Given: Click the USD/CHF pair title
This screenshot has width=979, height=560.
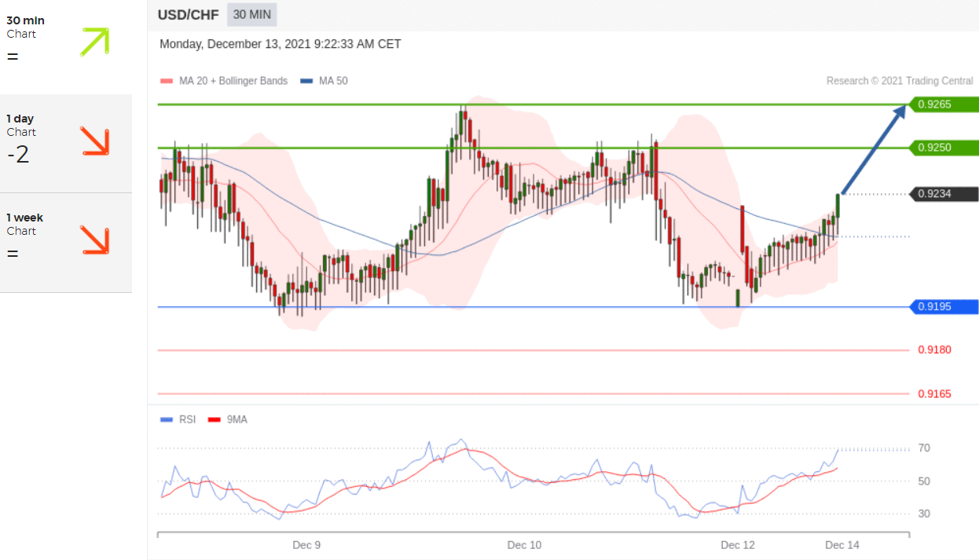Looking at the screenshot, I should click(188, 14).
